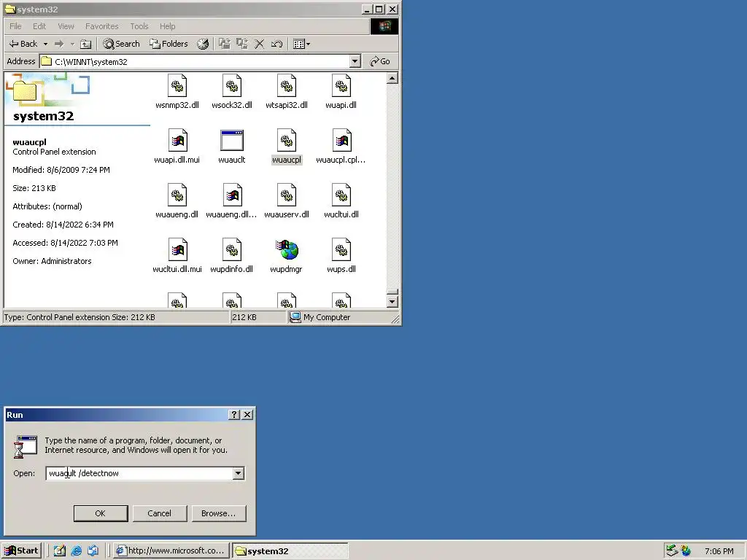The width and height of the screenshot is (747, 560).
Task: Click the 'Size: 213 KB' info text
Action: click(x=34, y=188)
